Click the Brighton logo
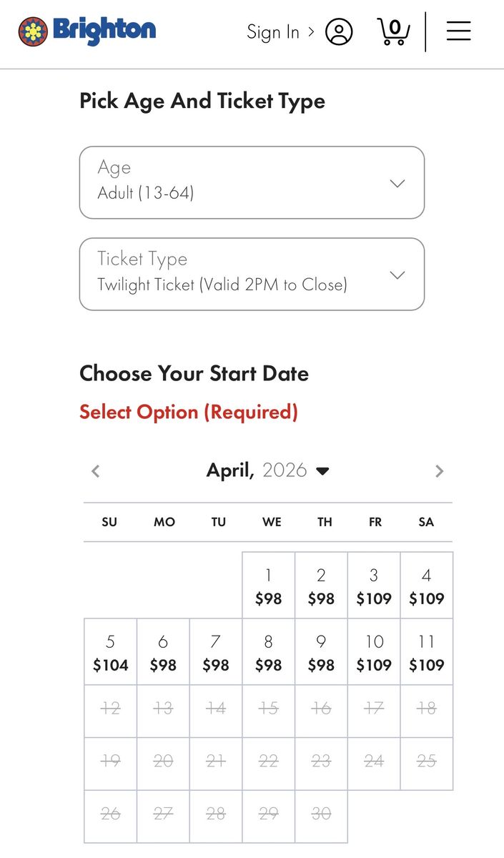 tap(87, 31)
